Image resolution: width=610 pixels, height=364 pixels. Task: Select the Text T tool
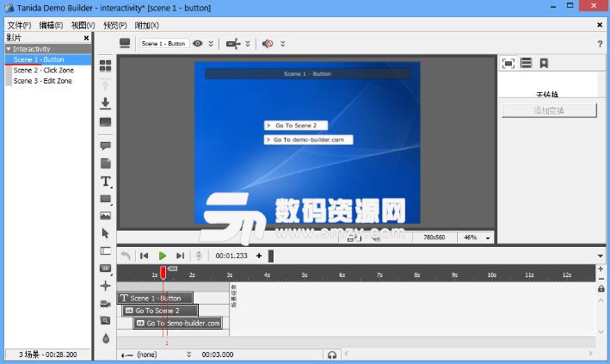click(x=106, y=181)
